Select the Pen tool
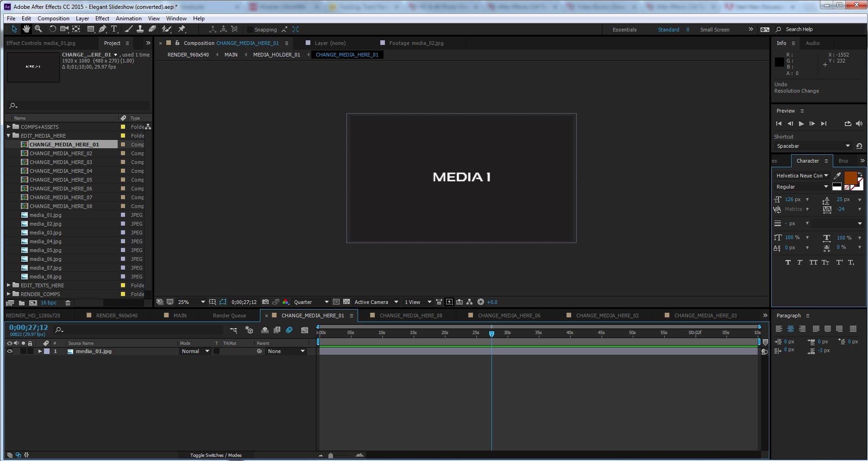 coord(102,29)
